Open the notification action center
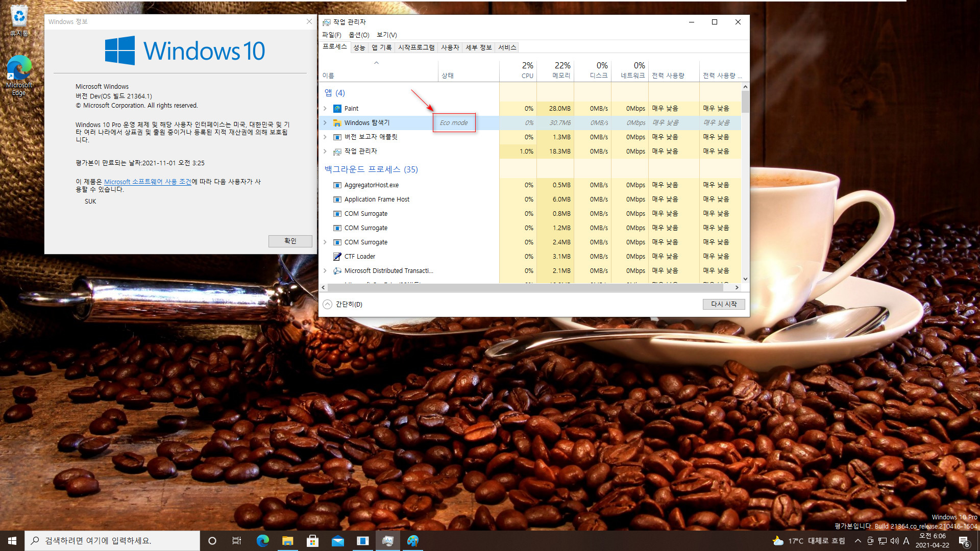 click(964, 541)
